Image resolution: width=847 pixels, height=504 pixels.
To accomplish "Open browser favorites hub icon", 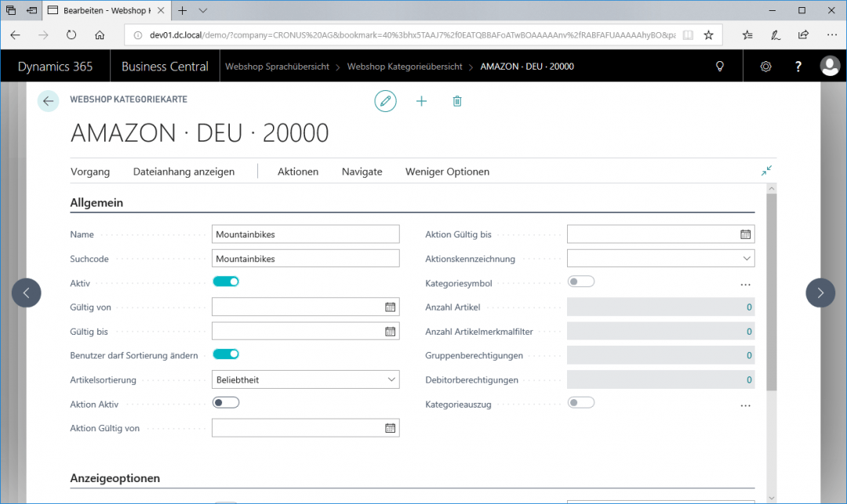I will tap(747, 35).
